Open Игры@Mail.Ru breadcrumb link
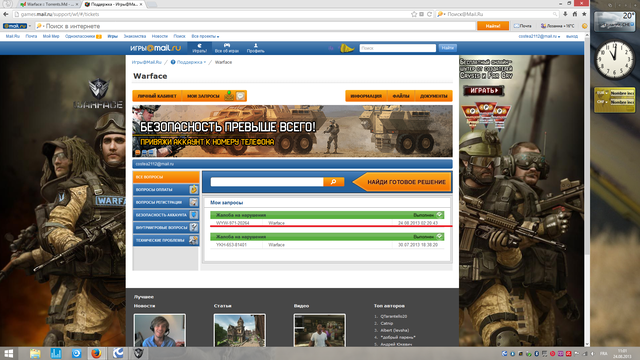 [147, 62]
